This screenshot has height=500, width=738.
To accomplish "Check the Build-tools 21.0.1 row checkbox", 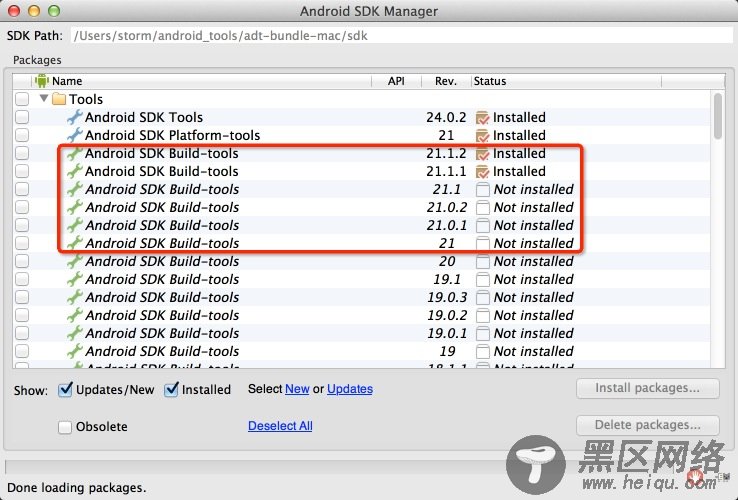I will click(22, 225).
